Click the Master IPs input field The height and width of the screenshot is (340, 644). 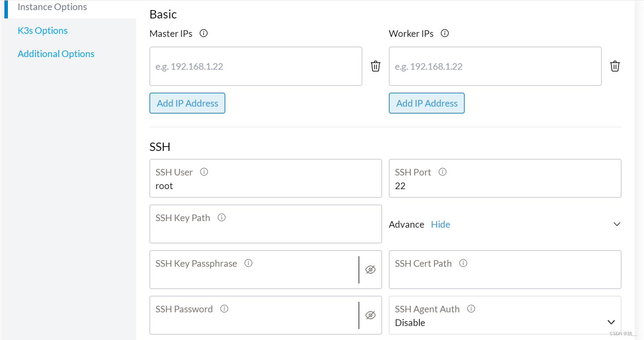coord(256,66)
